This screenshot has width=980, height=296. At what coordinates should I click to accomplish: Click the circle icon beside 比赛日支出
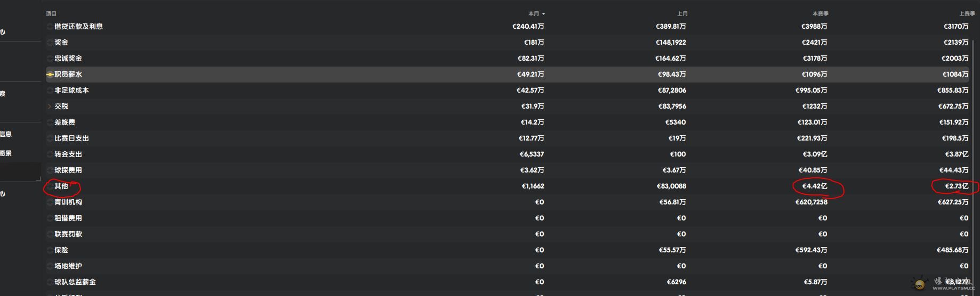[50, 138]
